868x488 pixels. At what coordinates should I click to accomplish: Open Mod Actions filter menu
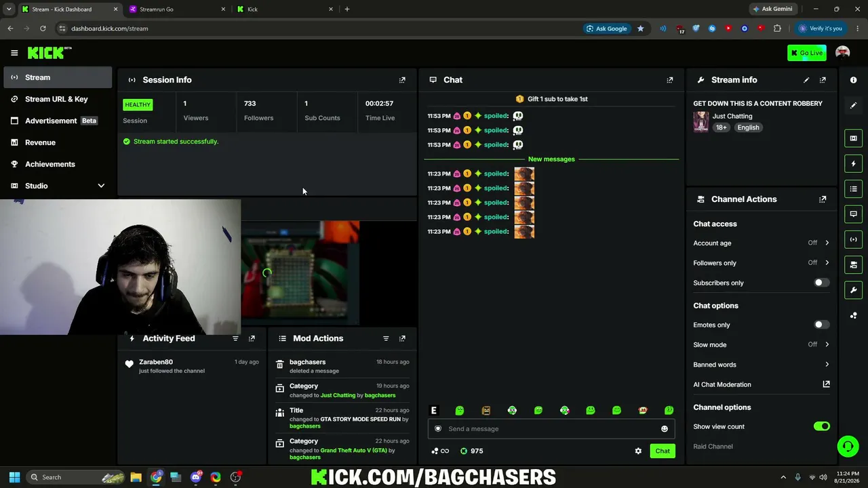point(386,338)
